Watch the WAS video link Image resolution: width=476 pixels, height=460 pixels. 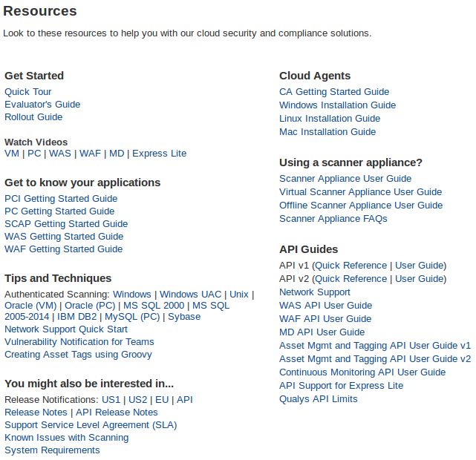point(60,154)
